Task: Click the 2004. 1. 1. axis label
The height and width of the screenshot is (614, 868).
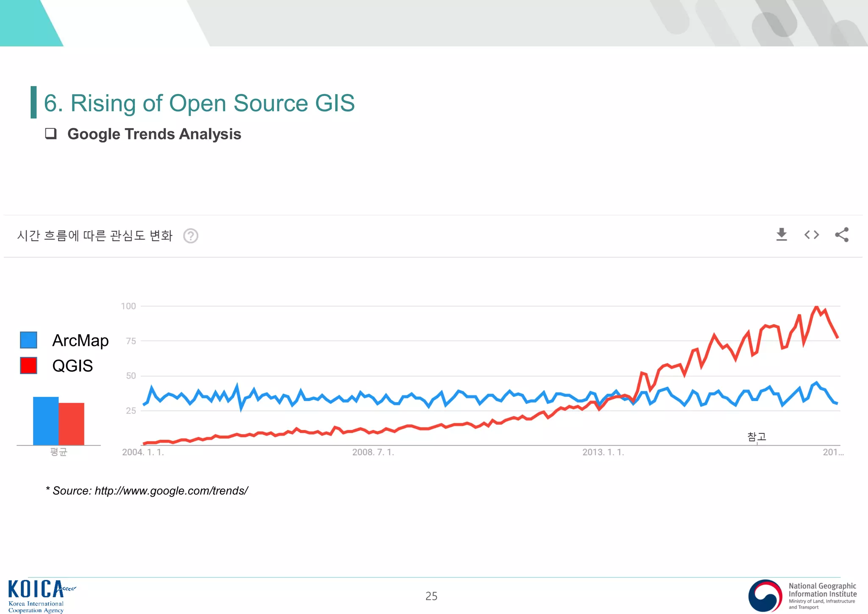Action: [x=143, y=452]
